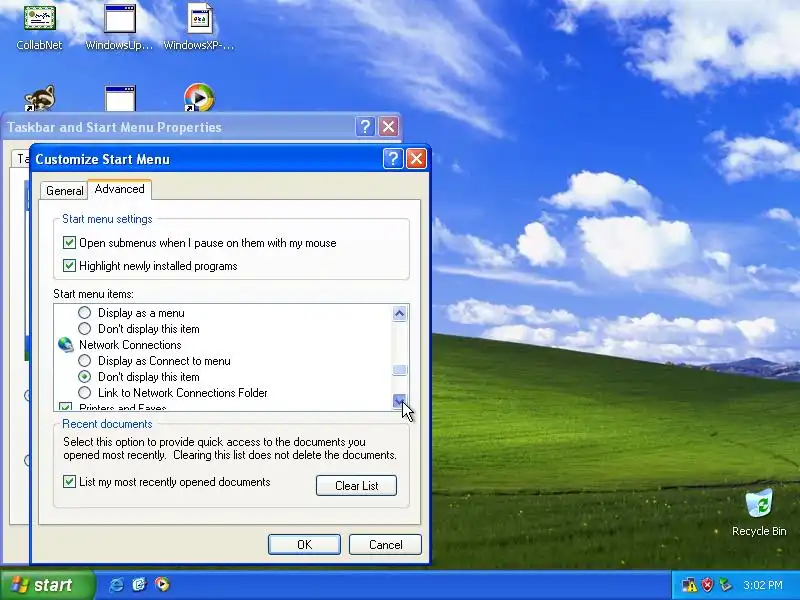Screen dimensions: 800x600
Task: Select the WindowsUp... desktop icon
Action: [119, 27]
